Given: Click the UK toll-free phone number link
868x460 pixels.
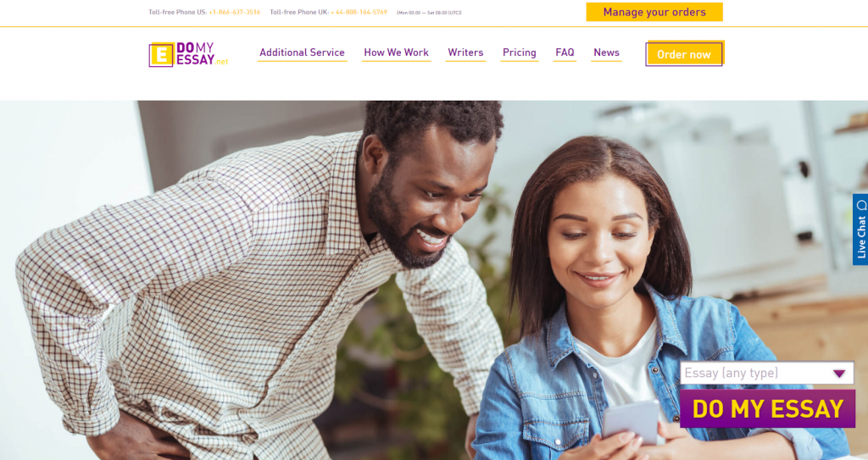Looking at the screenshot, I should (x=359, y=12).
